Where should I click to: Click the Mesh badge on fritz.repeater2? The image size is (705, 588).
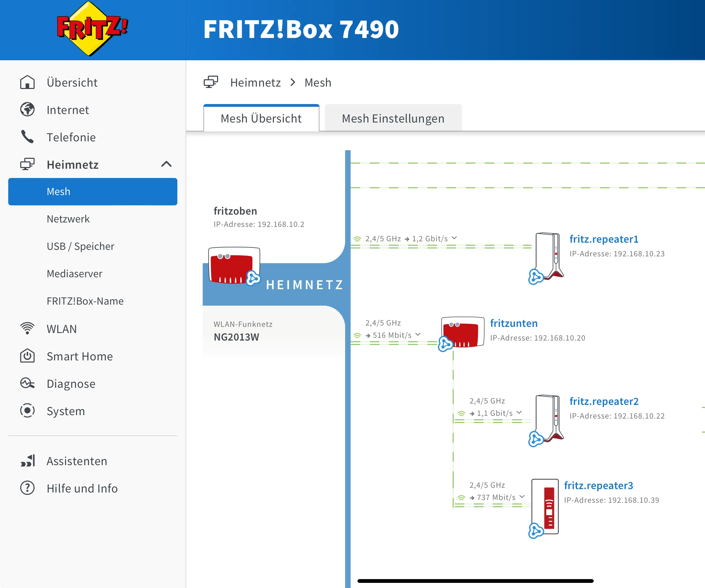536,439
